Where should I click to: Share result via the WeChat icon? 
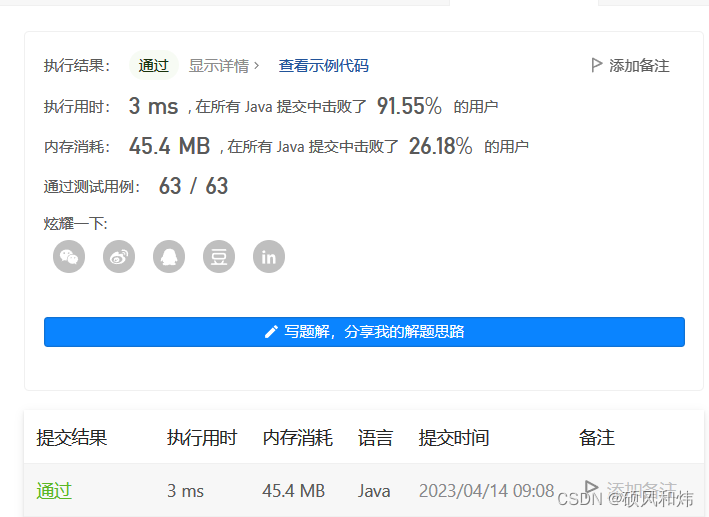point(69,256)
